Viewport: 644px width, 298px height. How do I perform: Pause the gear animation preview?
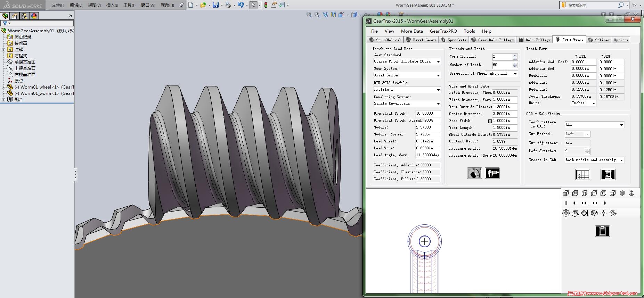point(566,203)
